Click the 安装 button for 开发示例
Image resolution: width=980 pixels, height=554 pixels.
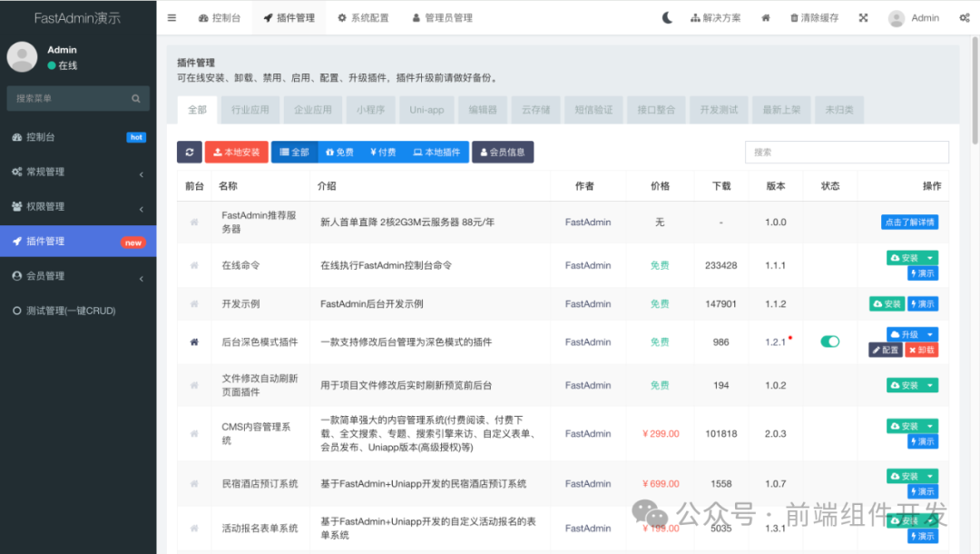point(887,304)
